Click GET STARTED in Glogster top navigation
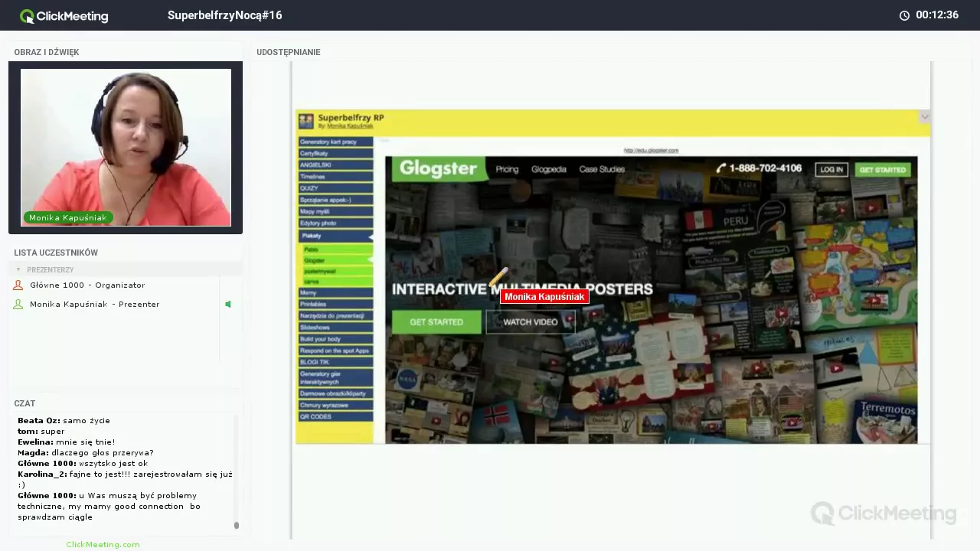The image size is (980, 551). click(882, 169)
